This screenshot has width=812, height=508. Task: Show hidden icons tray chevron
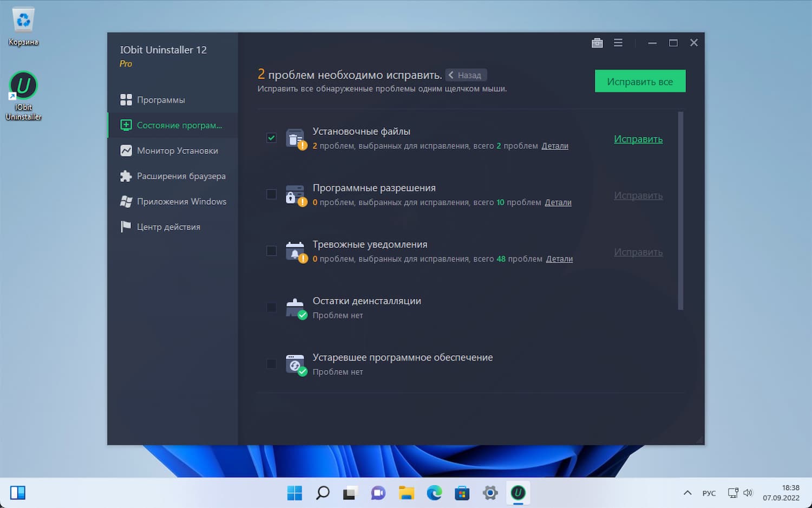point(687,493)
